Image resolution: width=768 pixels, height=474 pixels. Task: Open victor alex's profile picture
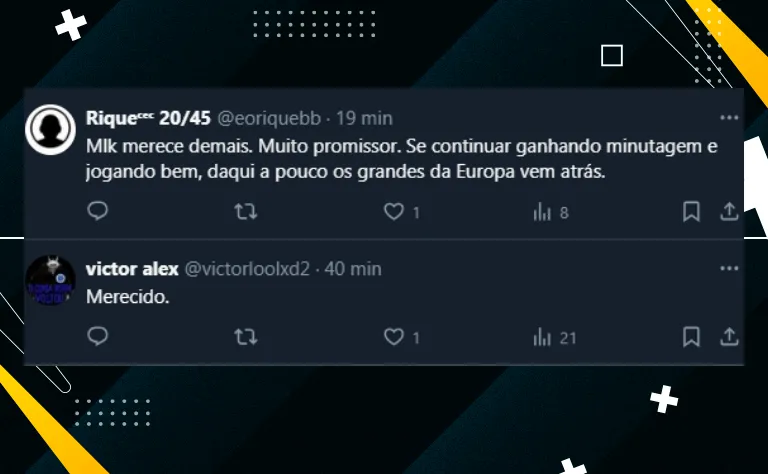point(50,281)
